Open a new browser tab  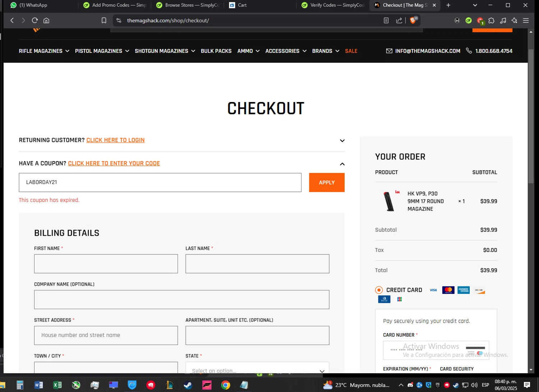tap(448, 5)
